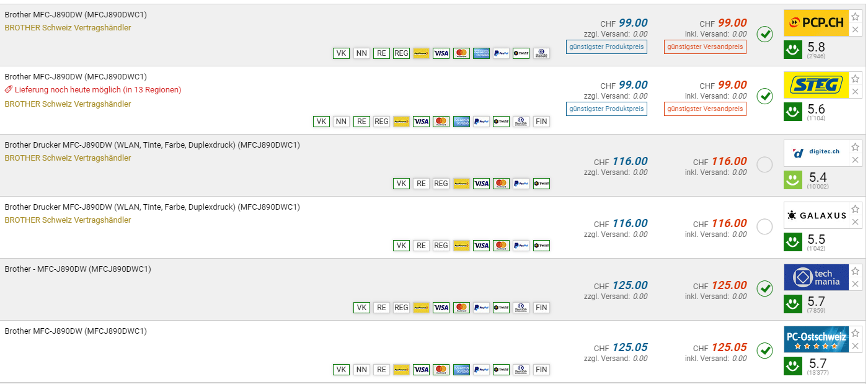Click the Mastercard icon in the techmania row

[x=461, y=308]
